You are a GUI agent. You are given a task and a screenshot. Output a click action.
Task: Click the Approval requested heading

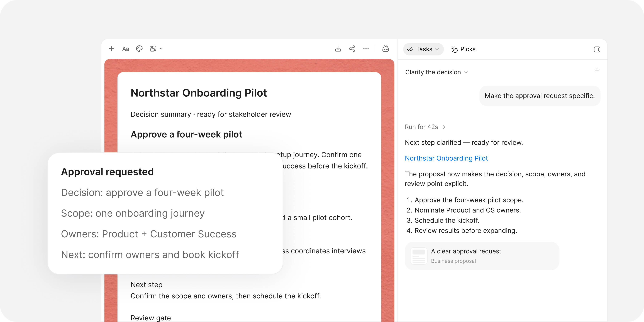(107, 172)
